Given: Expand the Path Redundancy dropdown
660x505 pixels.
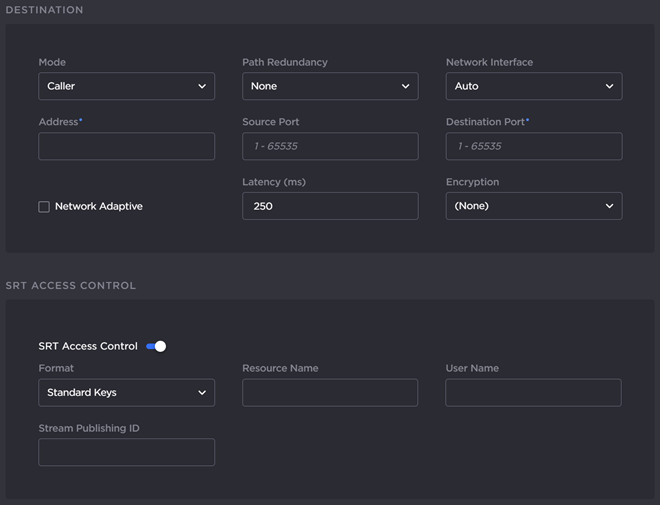Looking at the screenshot, I should pos(330,86).
